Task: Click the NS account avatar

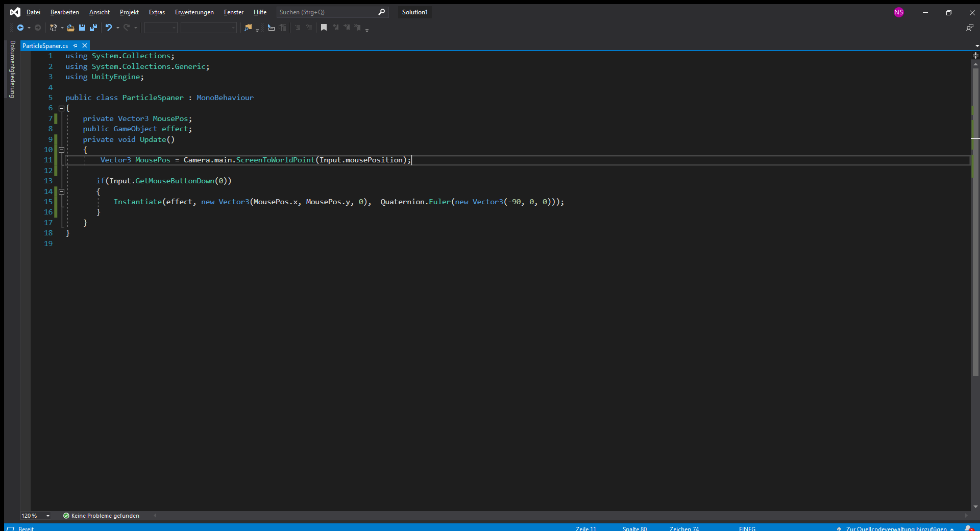Action: coord(899,12)
